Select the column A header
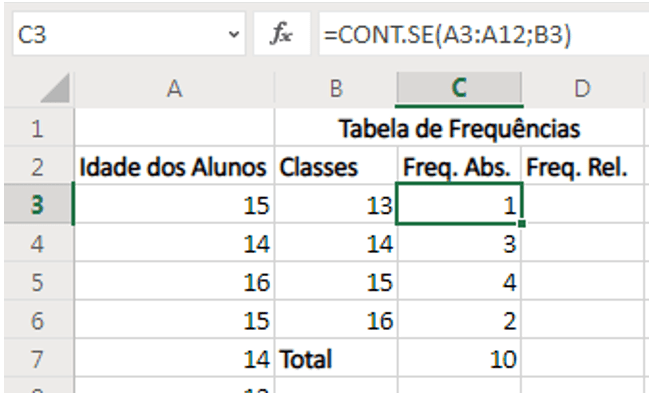 174,90
